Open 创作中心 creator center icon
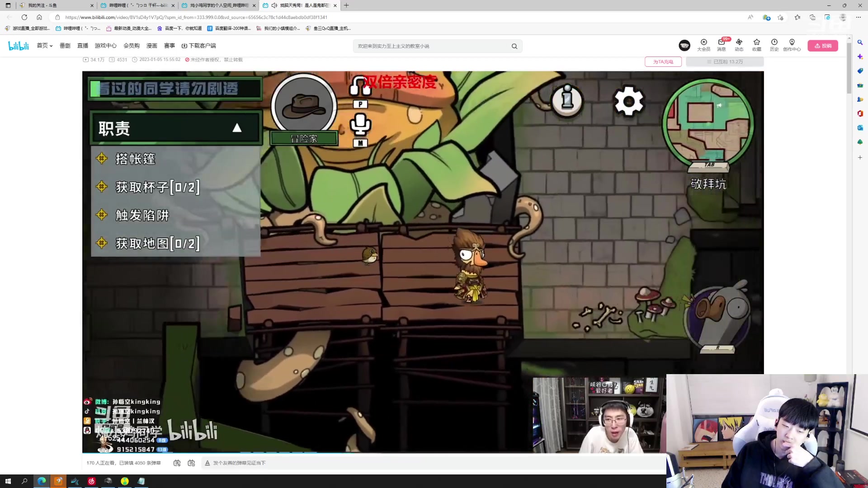The height and width of the screenshot is (488, 868). (792, 45)
